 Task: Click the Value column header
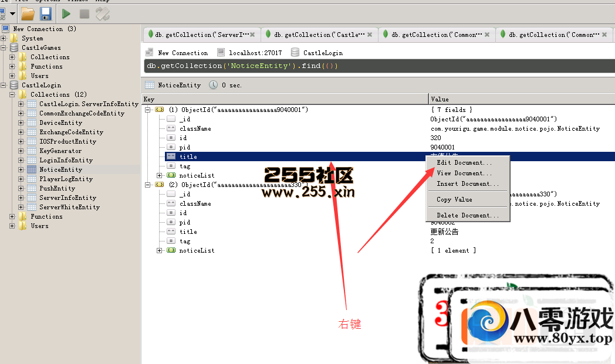coord(521,99)
